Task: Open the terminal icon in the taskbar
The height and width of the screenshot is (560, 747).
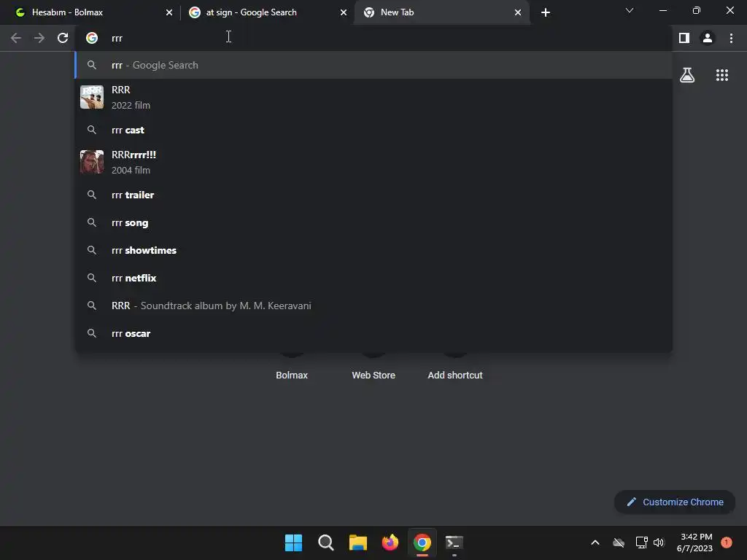Action: pos(454,542)
